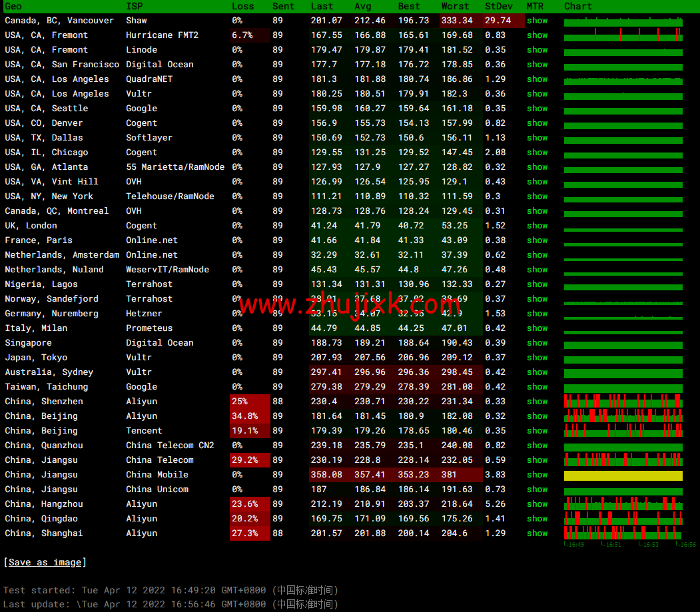Open show link for Nigeria Lagos Terrahost

pyautogui.click(x=537, y=284)
